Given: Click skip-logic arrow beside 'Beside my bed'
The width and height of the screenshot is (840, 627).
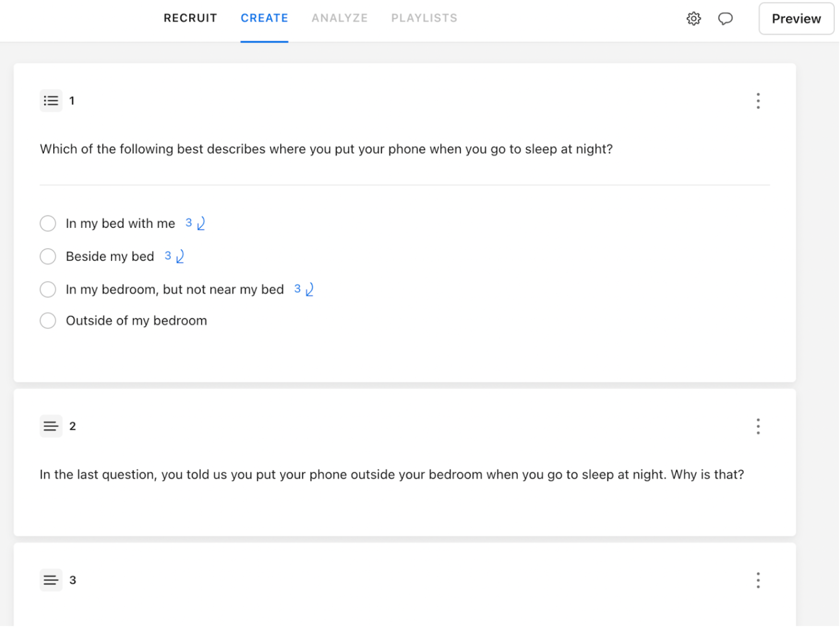Looking at the screenshot, I should (x=180, y=257).
